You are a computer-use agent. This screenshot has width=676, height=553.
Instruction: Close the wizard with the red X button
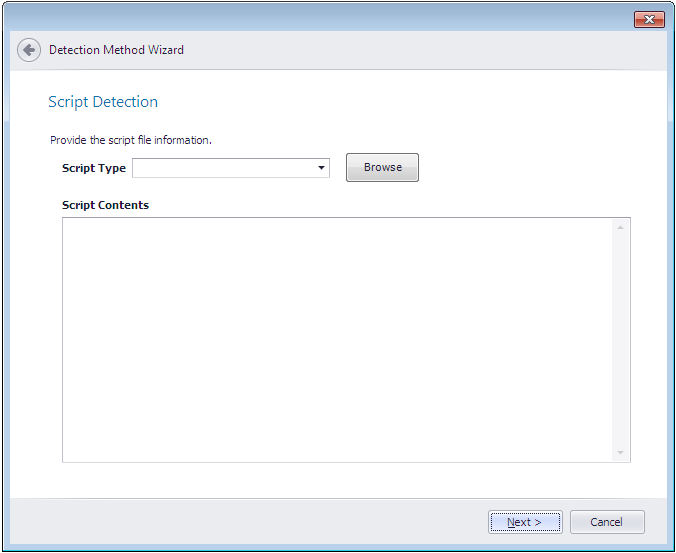[649, 20]
